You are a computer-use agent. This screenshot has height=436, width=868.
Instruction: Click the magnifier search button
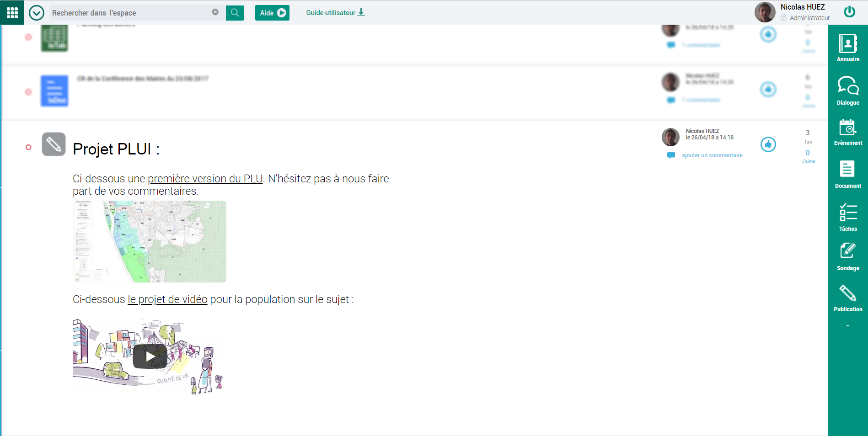pos(235,13)
